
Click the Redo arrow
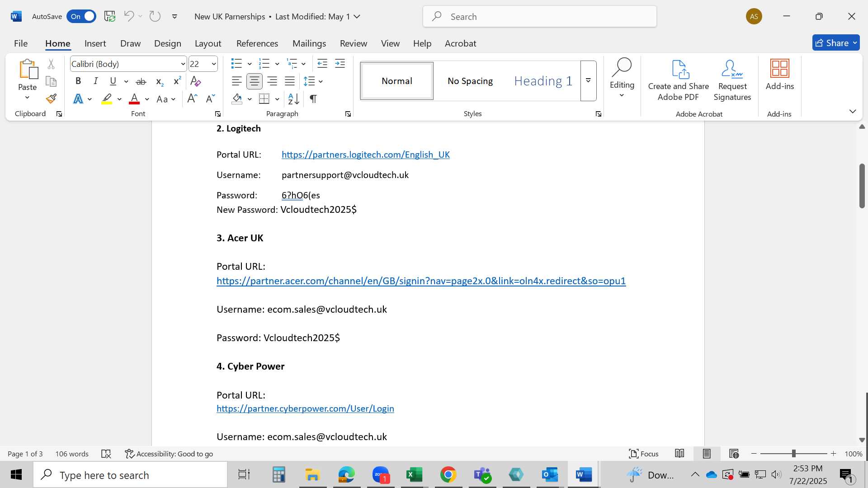coord(155,16)
